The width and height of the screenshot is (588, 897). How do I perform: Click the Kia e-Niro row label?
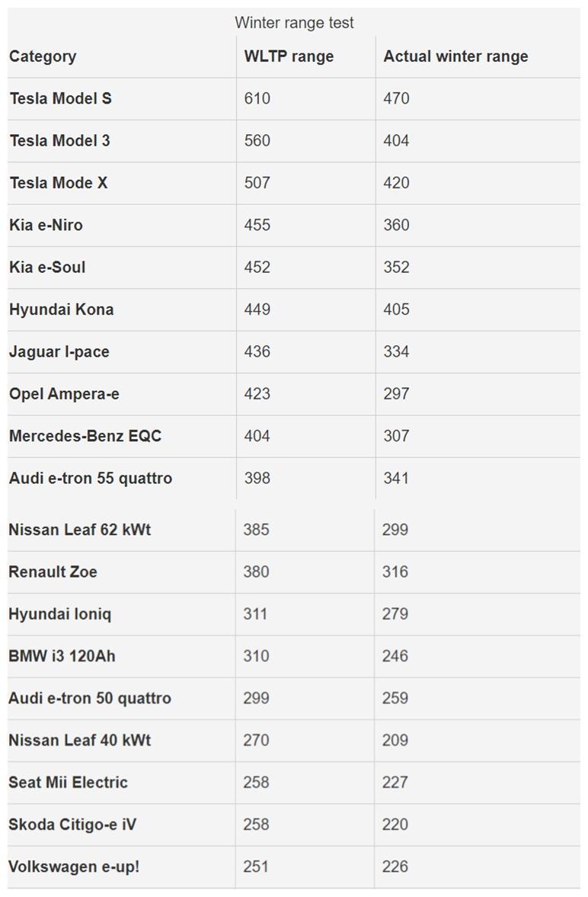[46, 225]
